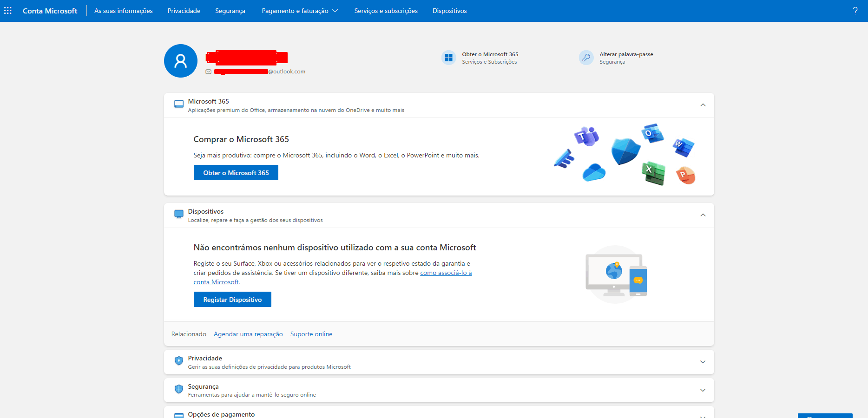Click the round profile avatar icon

point(180,60)
